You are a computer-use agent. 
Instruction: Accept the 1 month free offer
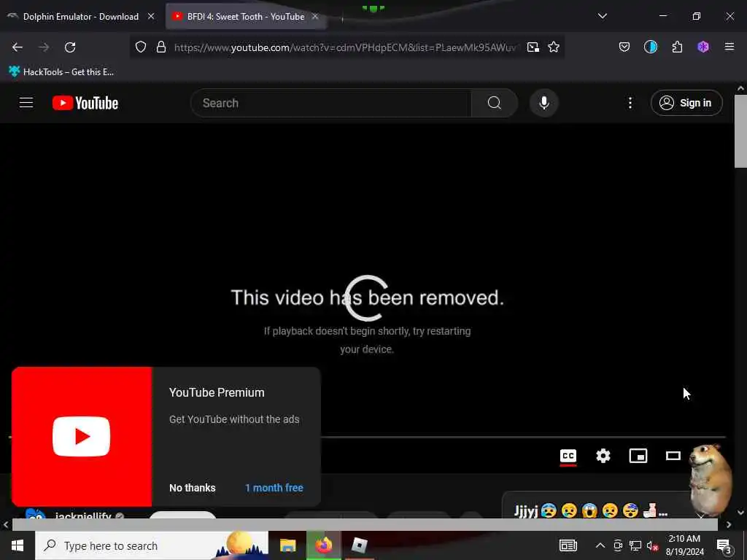tap(274, 488)
